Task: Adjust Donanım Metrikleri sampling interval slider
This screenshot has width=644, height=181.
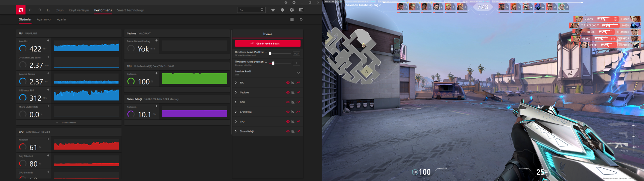Action: tap(280, 63)
